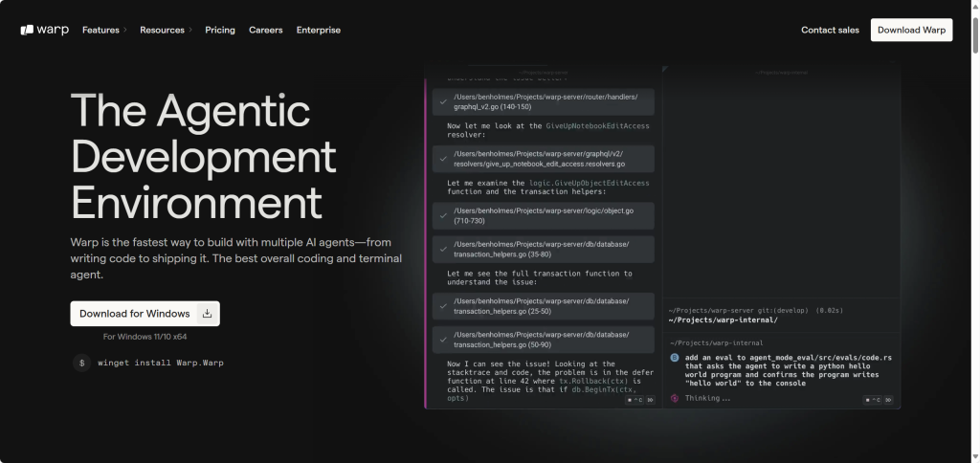980x463 pixels.
Task: Open the router/handlers/graphql_v2.go file row
Action: click(x=544, y=101)
